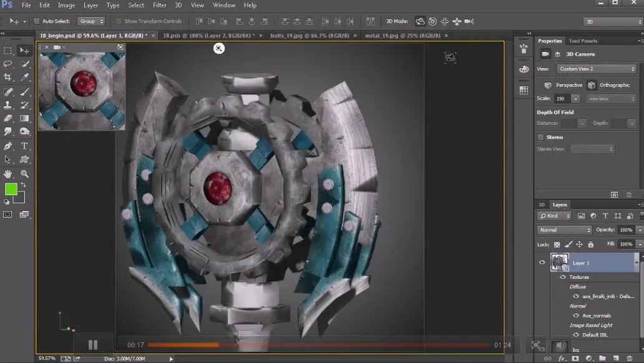Click the green foreground color swatch
Image resolution: width=644 pixels, height=363 pixels.
coord(11,189)
